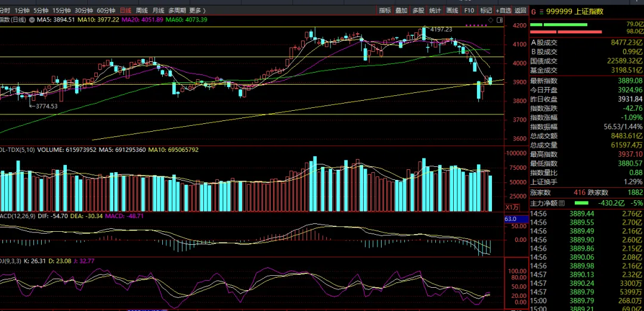The height and width of the screenshot is (311, 644).
Task: Click the 3774.53 low price marker
Action: (47, 106)
